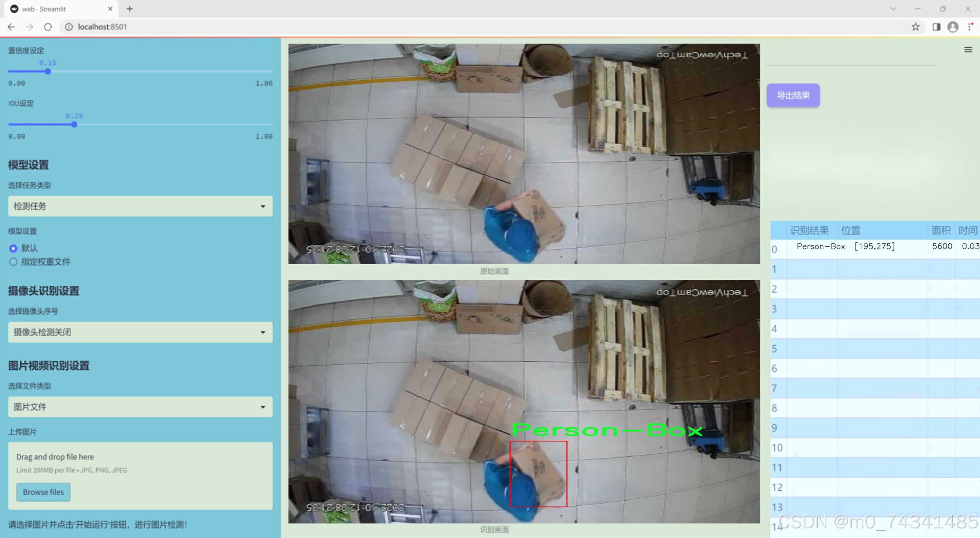Expand the 检测任务 task type dropdown
The height and width of the screenshot is (538, 980).
(140, 206)
